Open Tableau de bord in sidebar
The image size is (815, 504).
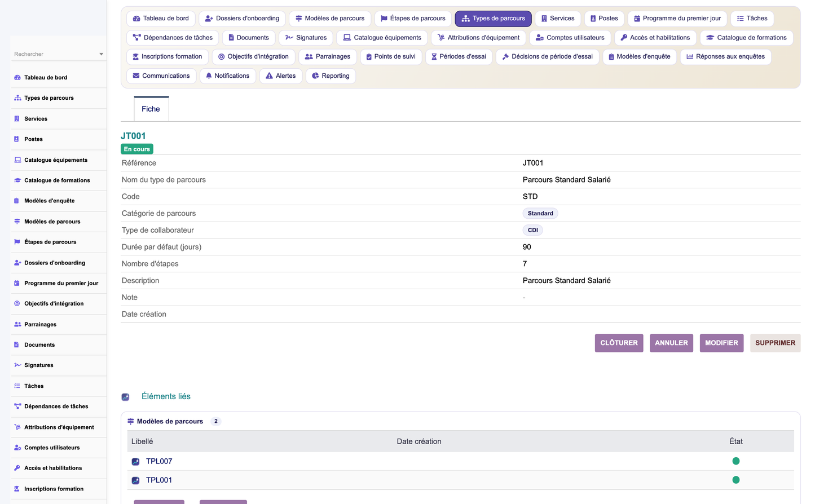59,77
